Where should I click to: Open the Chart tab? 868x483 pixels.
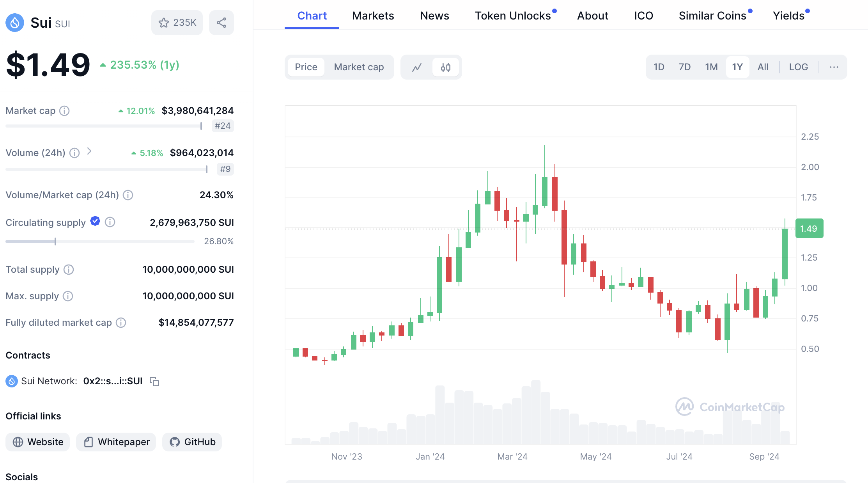tap(312, 16)
